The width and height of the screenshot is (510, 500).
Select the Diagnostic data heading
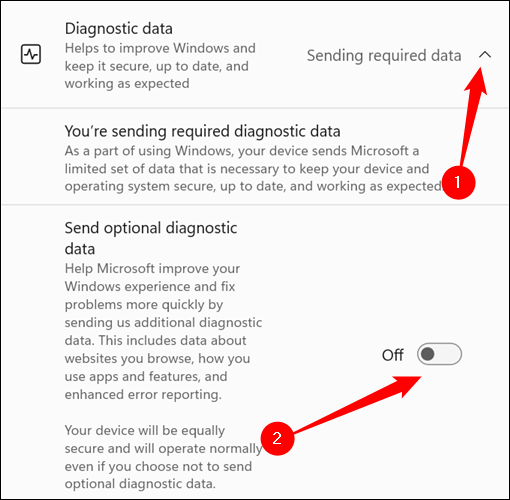pyautogui.click(x=119, y=29)
